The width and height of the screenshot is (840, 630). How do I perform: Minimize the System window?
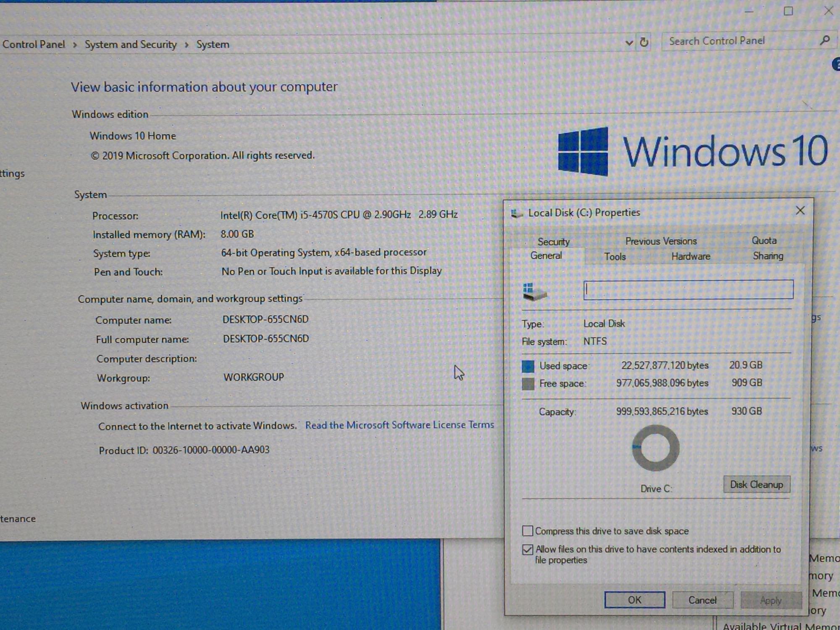tap(749, 12)
